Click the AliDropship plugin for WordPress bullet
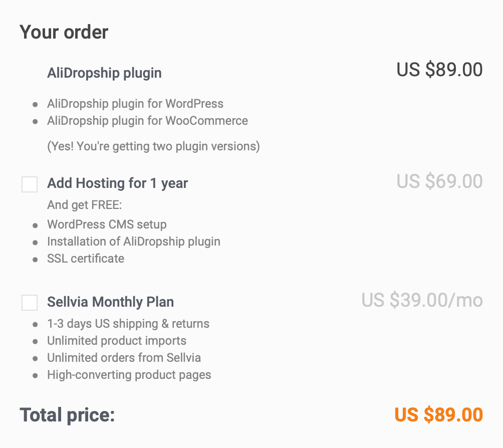Viewport: 503px width, 448px height. click(135, 104)
